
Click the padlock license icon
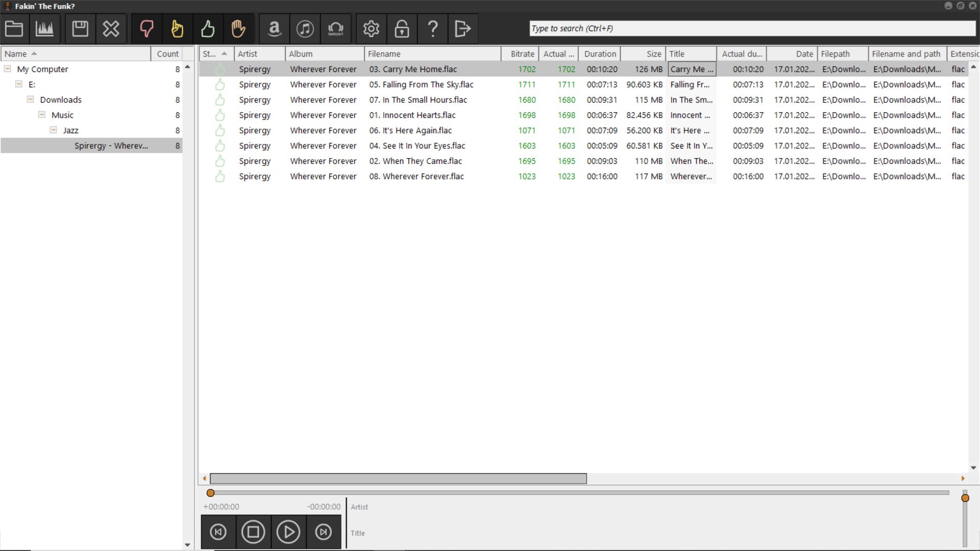coord(402,29)
